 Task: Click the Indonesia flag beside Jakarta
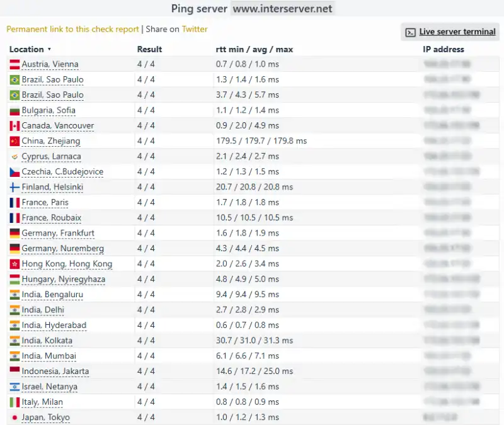(14, 371)
